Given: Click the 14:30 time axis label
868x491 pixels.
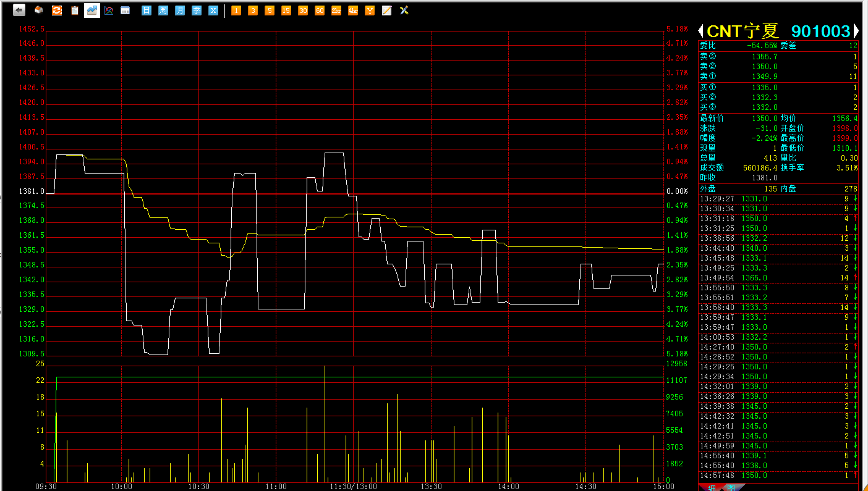Looking at the screenshot, I should click(x=585, y=487).
